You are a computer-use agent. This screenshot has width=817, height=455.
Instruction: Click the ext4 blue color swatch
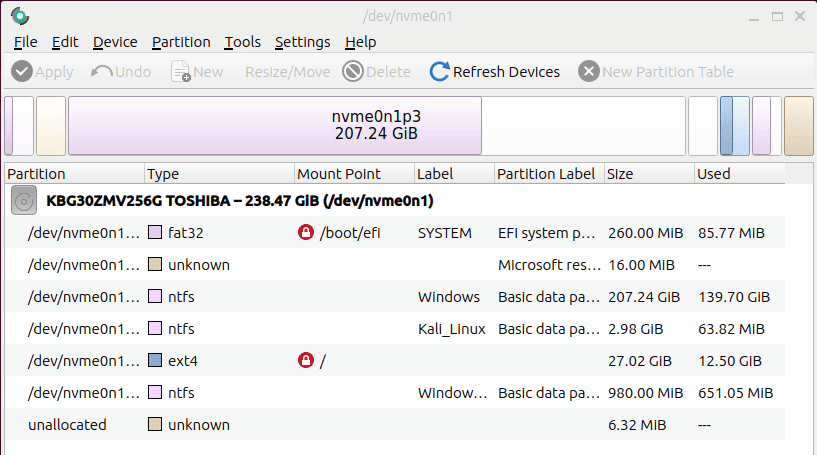(x=155, y=360)
